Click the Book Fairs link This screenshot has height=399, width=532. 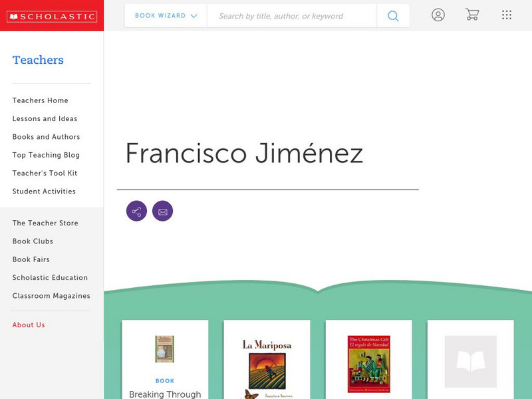coord(31,259)
